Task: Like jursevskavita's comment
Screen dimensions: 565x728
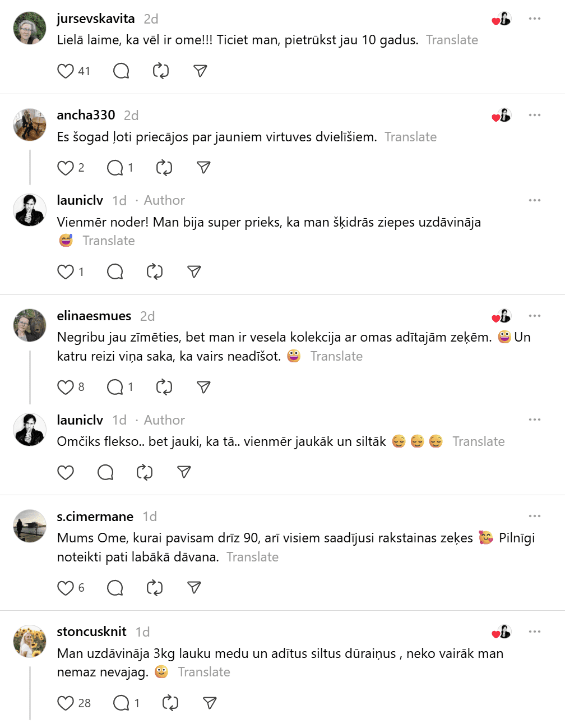Action: 66,71
